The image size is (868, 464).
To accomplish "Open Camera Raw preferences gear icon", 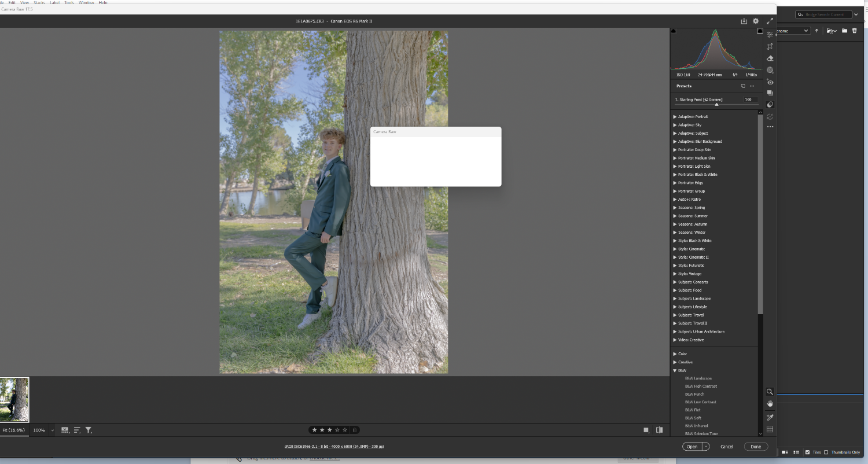I will [756, 21].
